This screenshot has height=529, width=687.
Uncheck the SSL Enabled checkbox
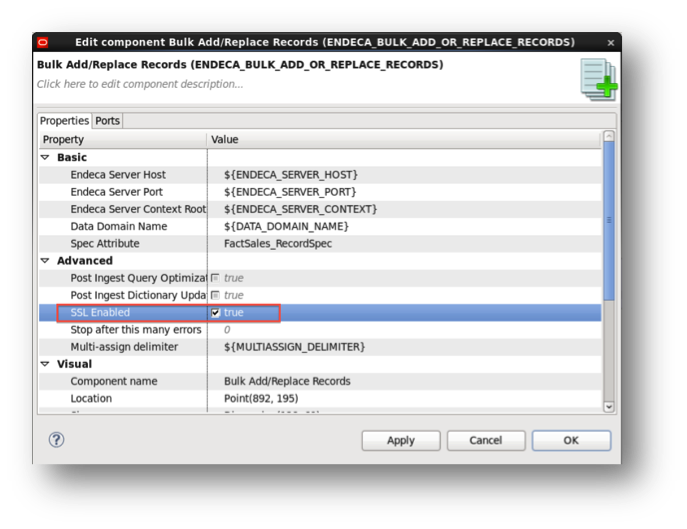(x=215, y=312)
